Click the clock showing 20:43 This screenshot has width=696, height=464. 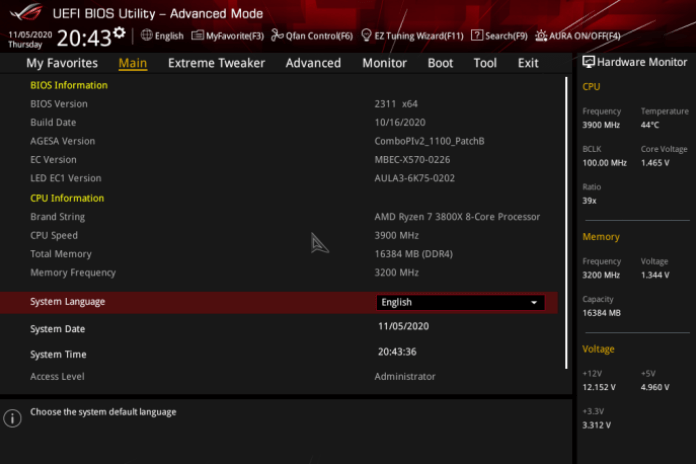point(84,38)
